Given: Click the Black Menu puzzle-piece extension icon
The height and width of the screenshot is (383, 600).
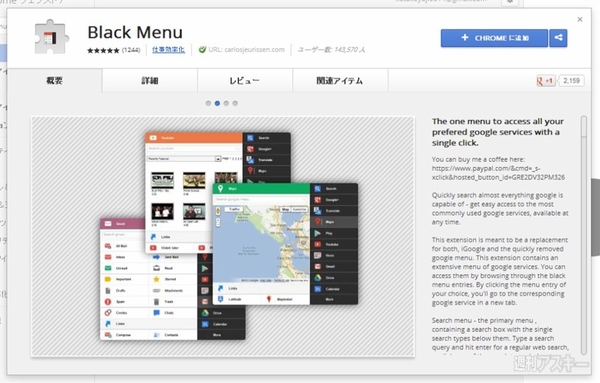Looking at the screenshot, I should click(x=52, y=37).
